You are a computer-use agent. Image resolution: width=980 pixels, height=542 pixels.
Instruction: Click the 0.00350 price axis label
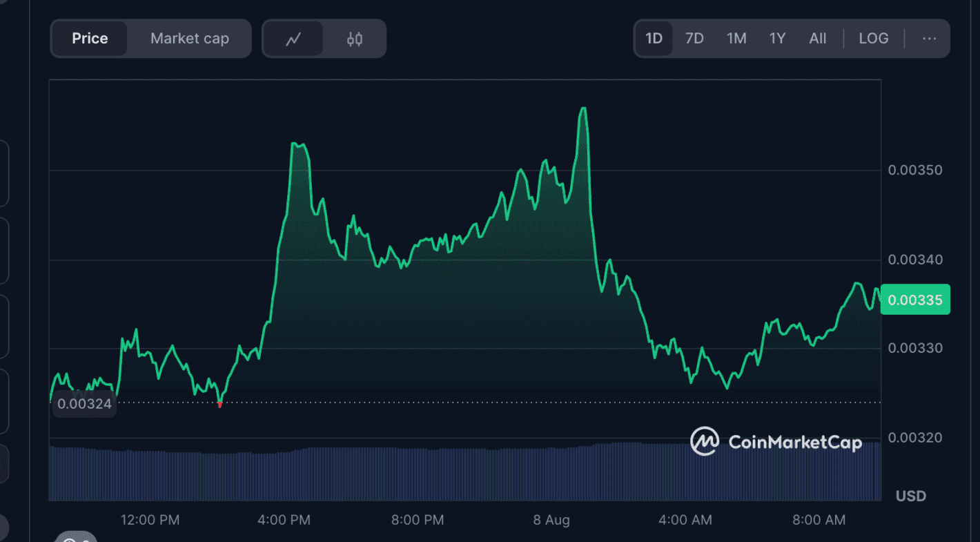pyautogui.click(x=914, y=170)
